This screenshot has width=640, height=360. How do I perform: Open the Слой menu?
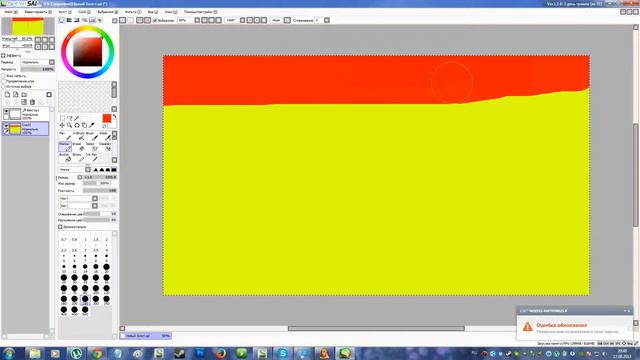[x=84, y=12]
